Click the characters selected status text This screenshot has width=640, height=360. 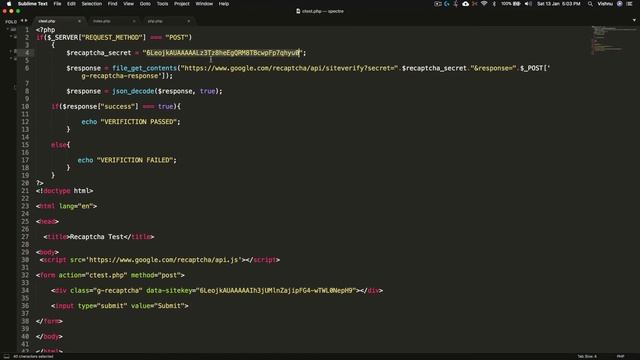click(x=33, y=356)
